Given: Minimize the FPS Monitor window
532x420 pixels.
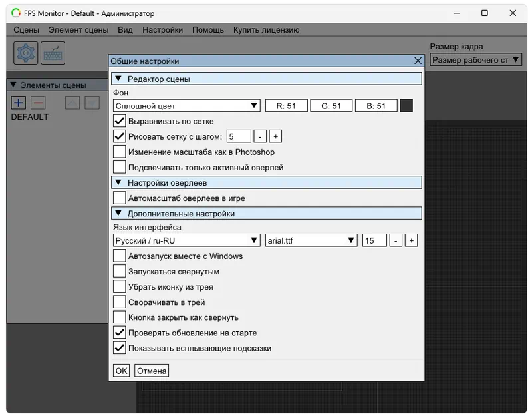Looking at the screenshot, I should 457,13.
